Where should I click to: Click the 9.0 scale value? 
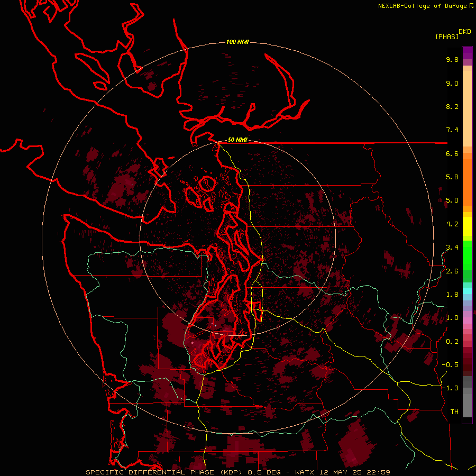click(x=452, y=83)
